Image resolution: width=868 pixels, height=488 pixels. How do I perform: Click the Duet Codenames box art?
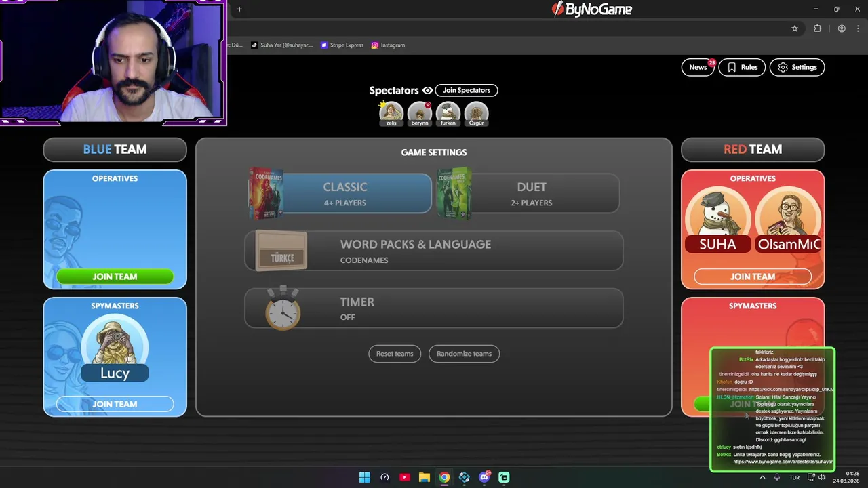(x=454, y=193)
